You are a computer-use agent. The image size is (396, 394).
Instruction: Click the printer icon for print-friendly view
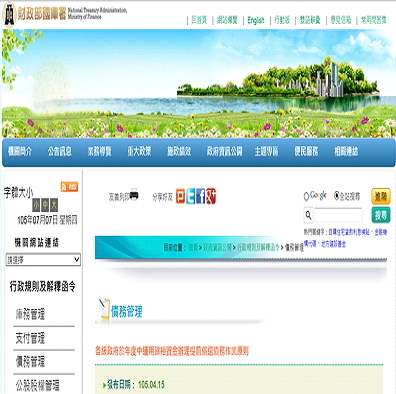coord(134,194)
